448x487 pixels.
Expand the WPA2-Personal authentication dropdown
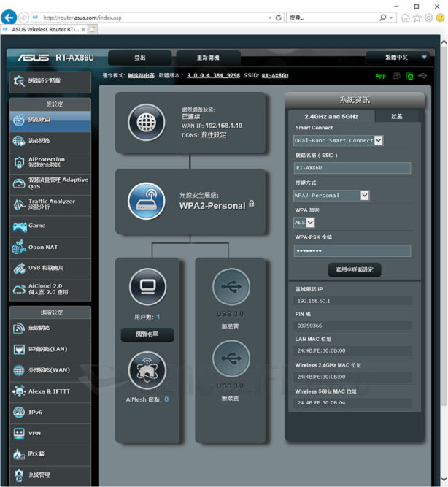point(365,196)
